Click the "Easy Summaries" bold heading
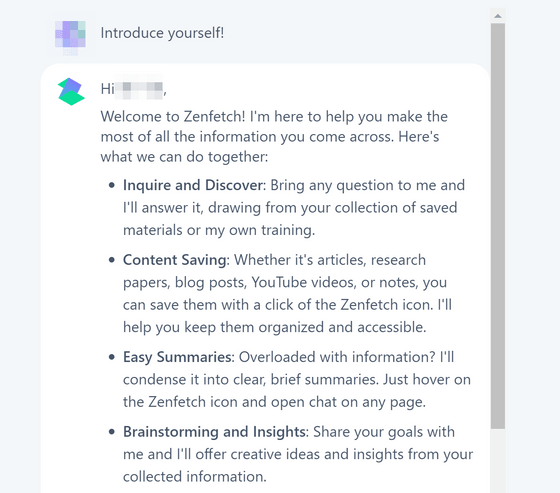This screenshot has width=560, height=493. pyautogui.click(x=177, y=357)
